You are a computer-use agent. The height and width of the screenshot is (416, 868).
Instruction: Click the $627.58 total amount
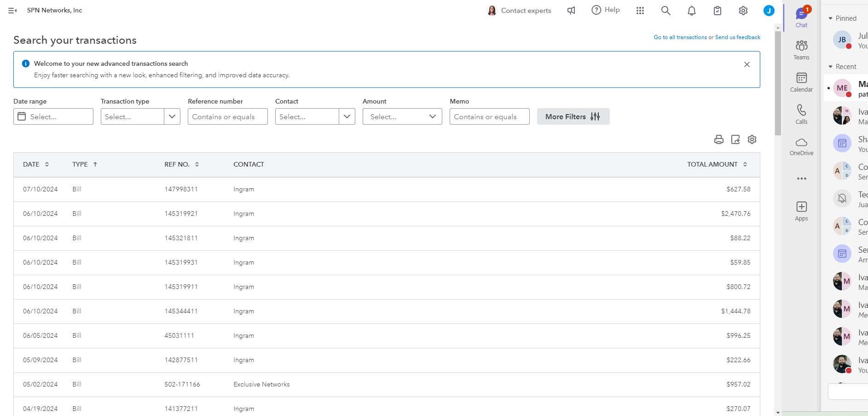(739, 190)
